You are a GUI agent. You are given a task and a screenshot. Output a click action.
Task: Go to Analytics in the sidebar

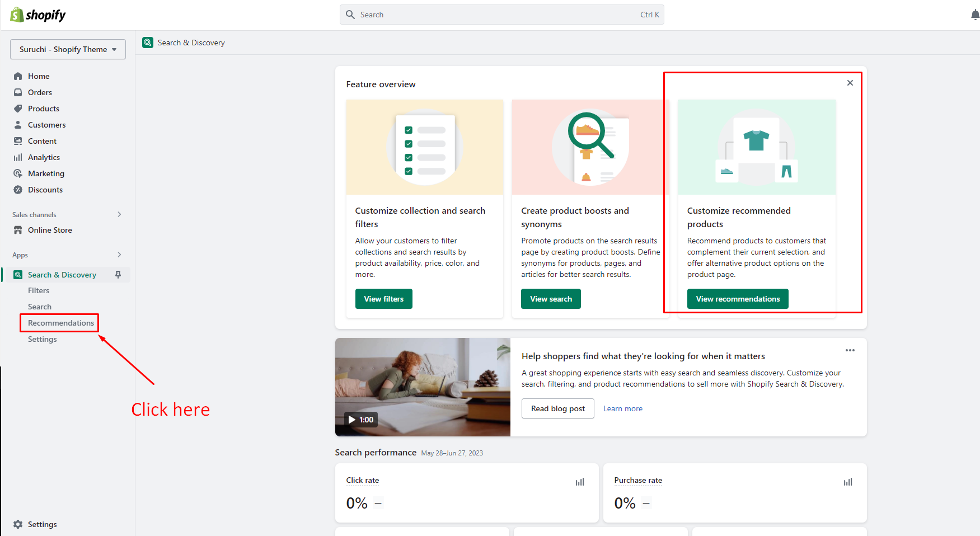click(x=44, y=157)
